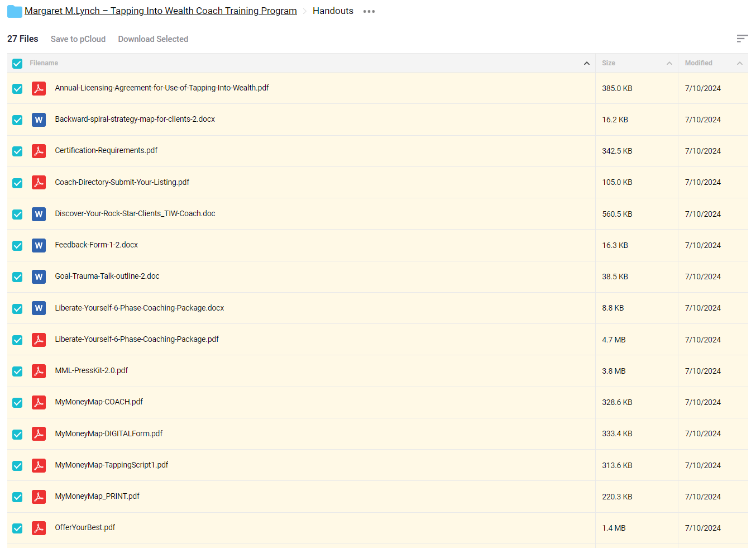The width and height of the screenshot is (756, 548).
Task: Open MyMoneyMap-COACH.pdf file name
Action: click(99, 402)
